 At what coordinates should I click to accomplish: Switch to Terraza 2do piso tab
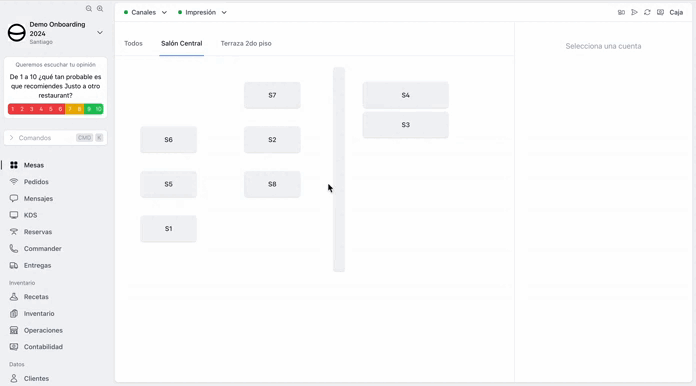(x=246, y=43)
